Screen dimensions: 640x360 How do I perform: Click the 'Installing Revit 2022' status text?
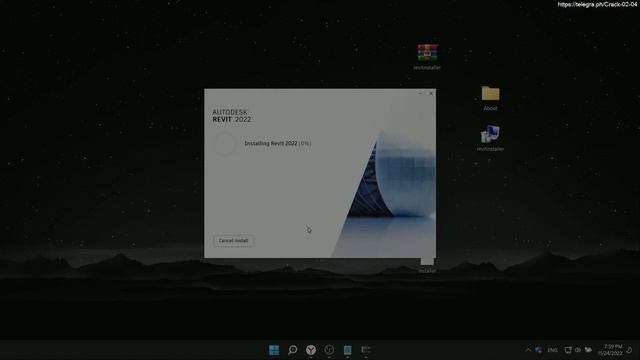pyautogui.click(x=278, y=144)
